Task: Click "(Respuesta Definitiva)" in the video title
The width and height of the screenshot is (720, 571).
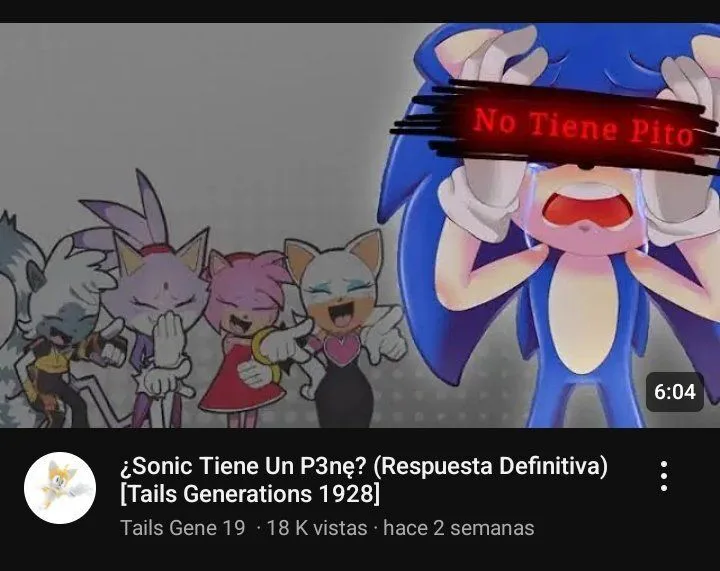Action: click(490, 466)
